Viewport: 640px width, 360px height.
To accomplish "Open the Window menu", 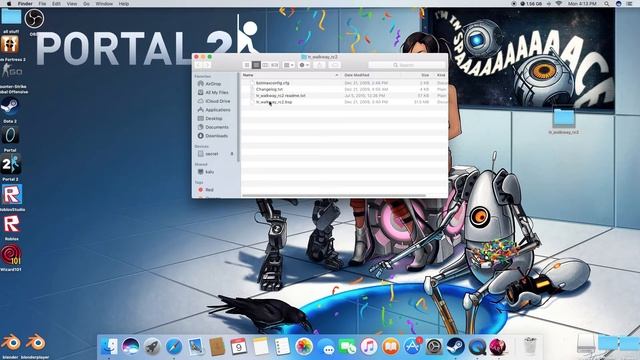I will (104, 4).
